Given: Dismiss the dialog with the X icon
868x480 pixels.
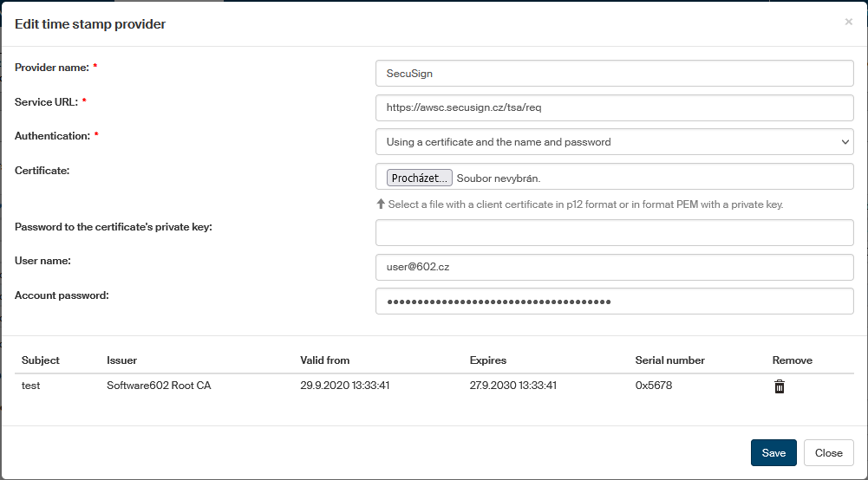Looking at the screenshot, I should (848, 23).
